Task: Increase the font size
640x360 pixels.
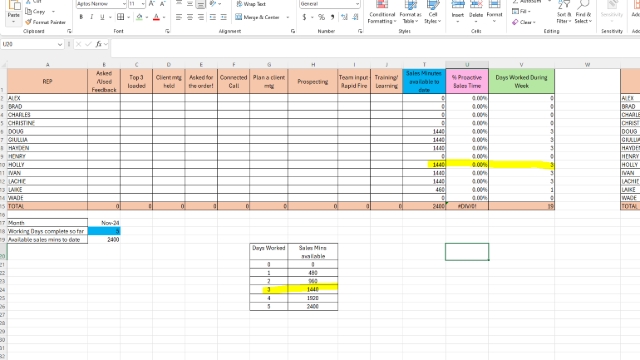Action: (x=152, y=4)
